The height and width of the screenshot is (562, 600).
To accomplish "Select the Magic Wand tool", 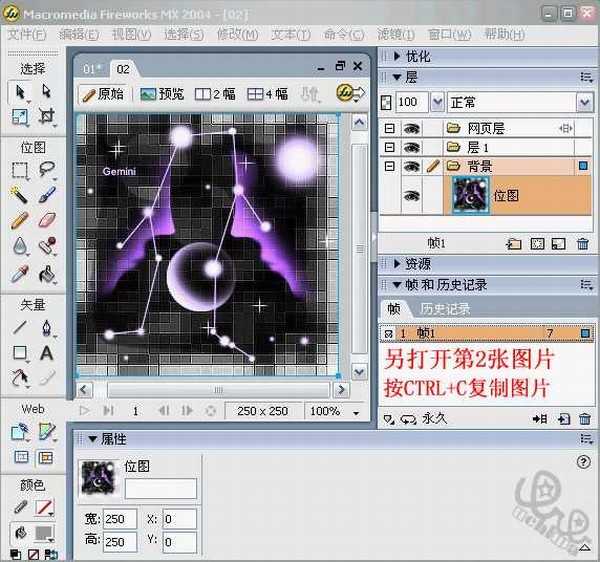I will 20,195.
